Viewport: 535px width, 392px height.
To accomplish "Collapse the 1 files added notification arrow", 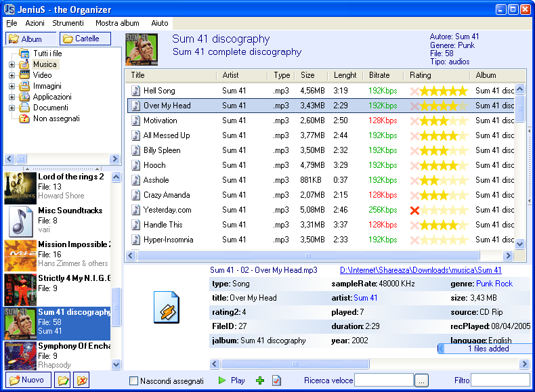I will (x=441, y=349).
